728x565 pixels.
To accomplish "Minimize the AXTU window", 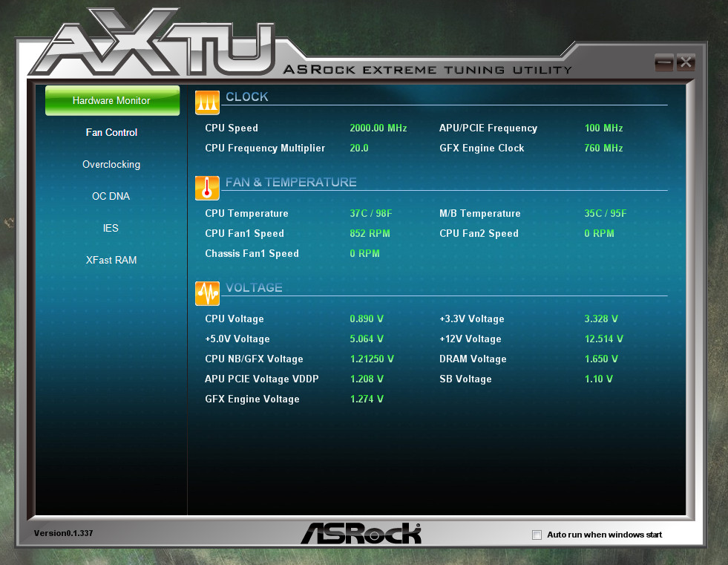I will (664, 62).
